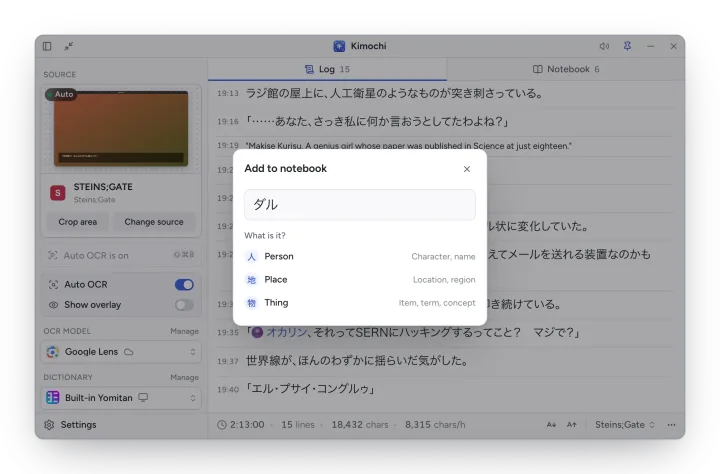Select the Thing category option
720x474 pixels.
[x=360, y=303]
